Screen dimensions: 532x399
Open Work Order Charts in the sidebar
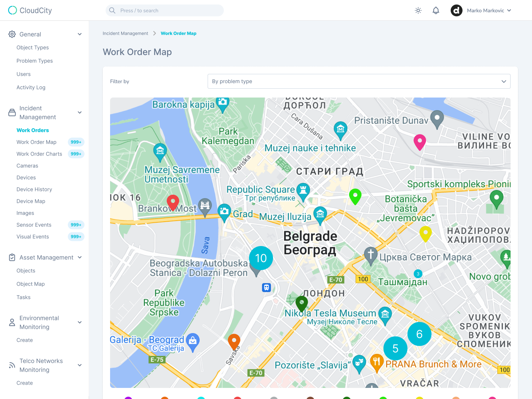39,154
